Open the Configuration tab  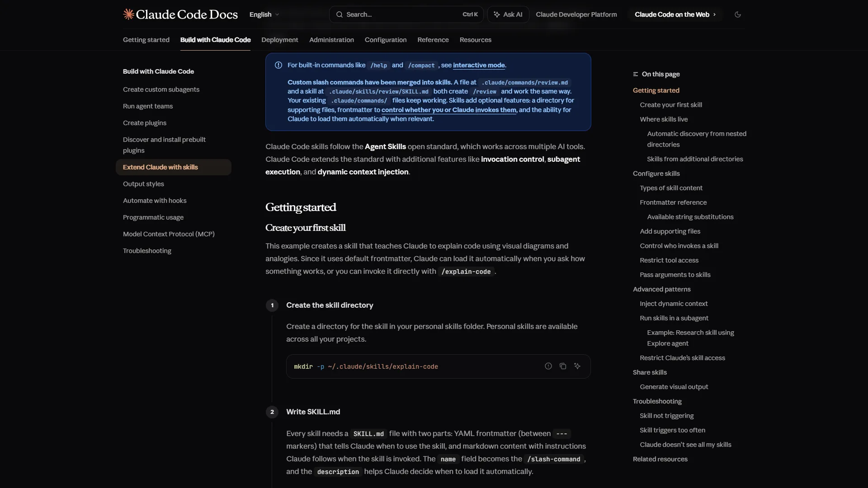pos(386,40)
